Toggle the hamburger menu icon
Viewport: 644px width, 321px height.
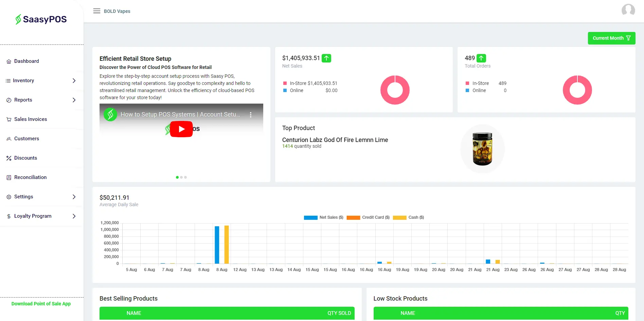[x=97, y=11]
